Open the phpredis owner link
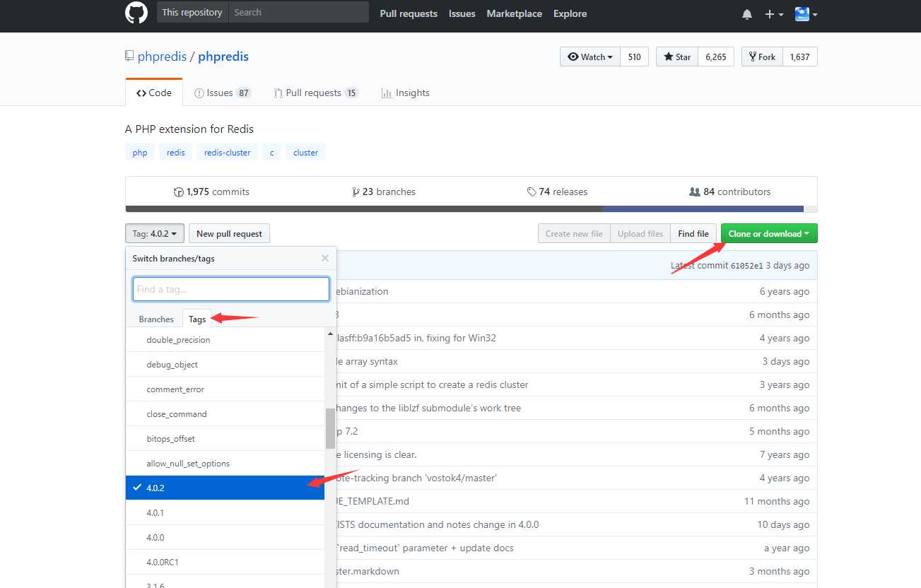Screen dimensions: 921x588 pos(162,57)
